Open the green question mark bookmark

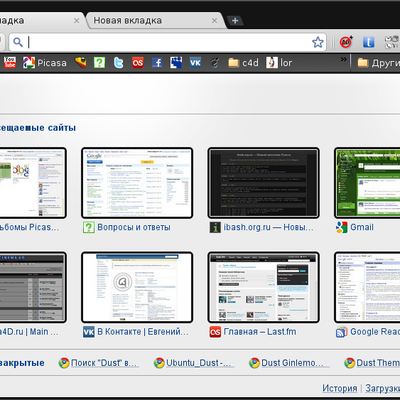click(x=99, y=62)
